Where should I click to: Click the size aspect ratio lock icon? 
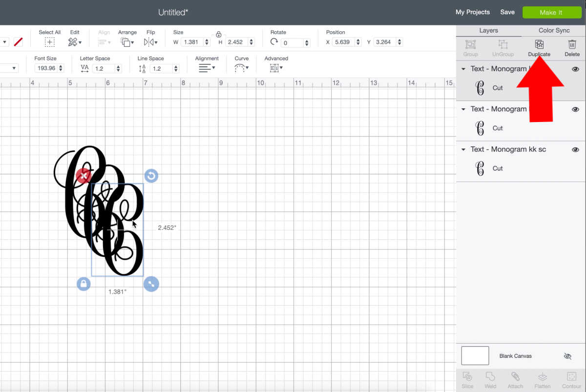point(219,34)
